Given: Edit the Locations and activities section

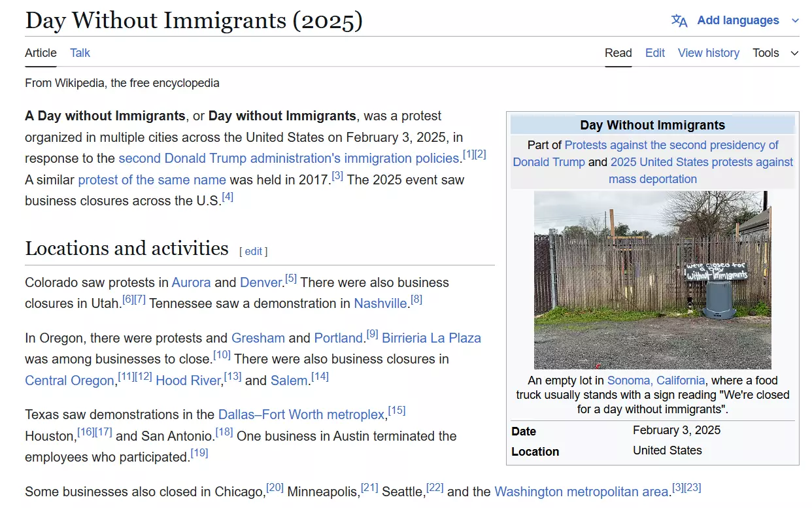Looking at the screenshot, I should click(253, 251).
